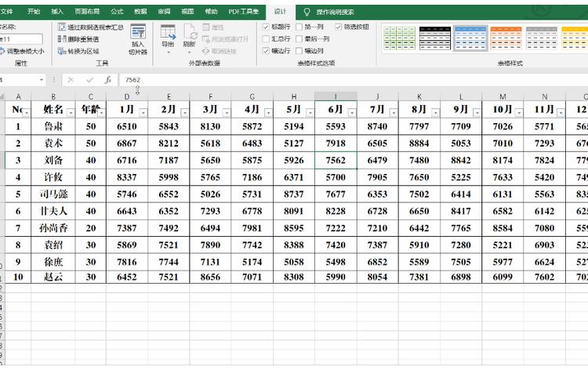Open the 姓名 column filter dropdown
Screen dimensions: 588x392
tap(71, 112)
